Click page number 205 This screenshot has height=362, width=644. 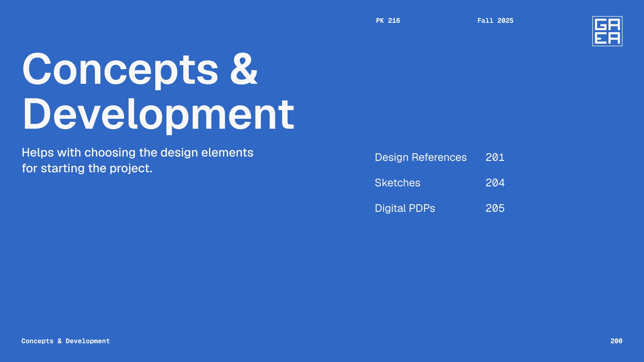tap(495, 208)
